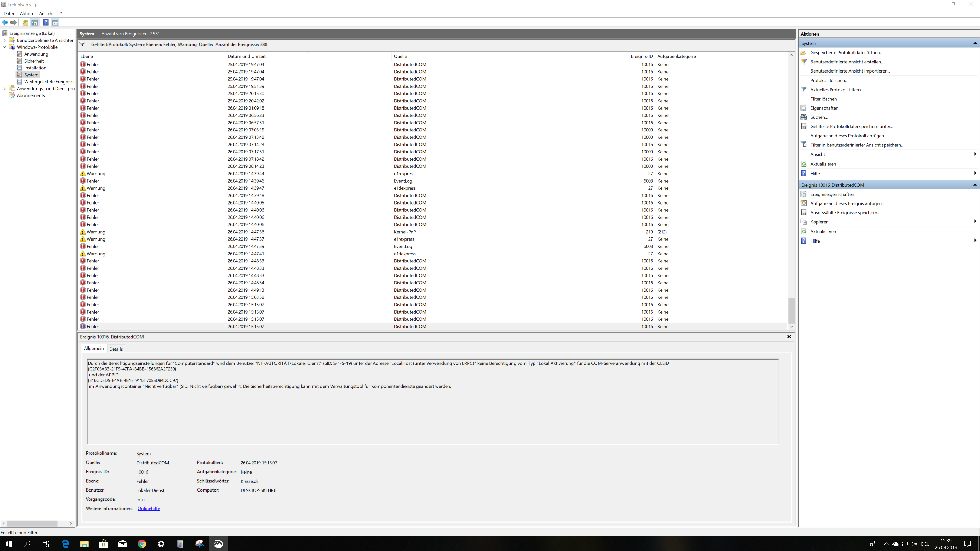
Task: Click the green Aktualisieren icon under System
Action: [804, 164]
